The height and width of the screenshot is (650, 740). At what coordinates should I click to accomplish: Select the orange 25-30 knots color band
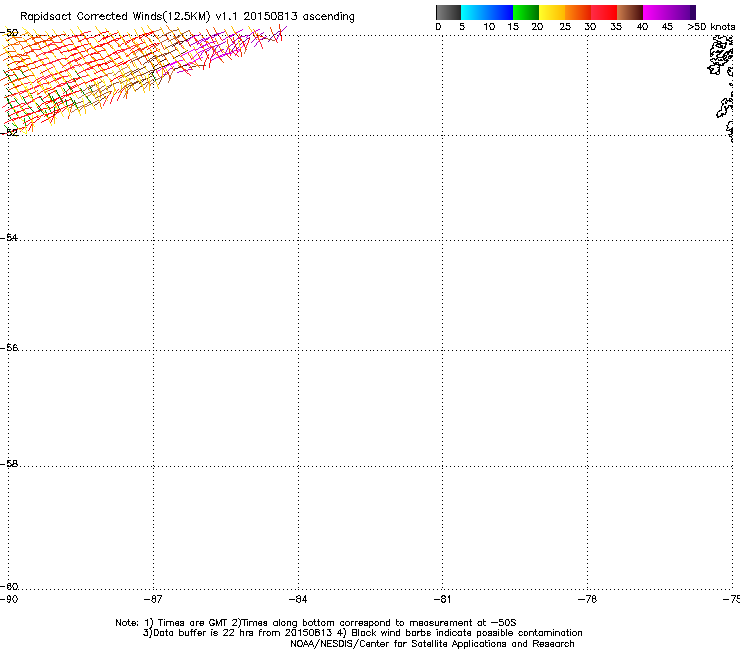point(578,12)
